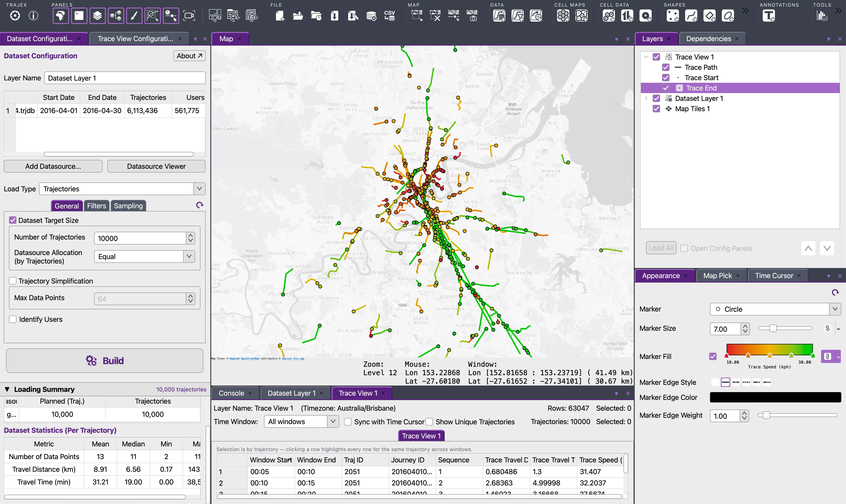The image size is (846, 504).
Task: Open the Time Window dropdown
Action: click(333, 421)
